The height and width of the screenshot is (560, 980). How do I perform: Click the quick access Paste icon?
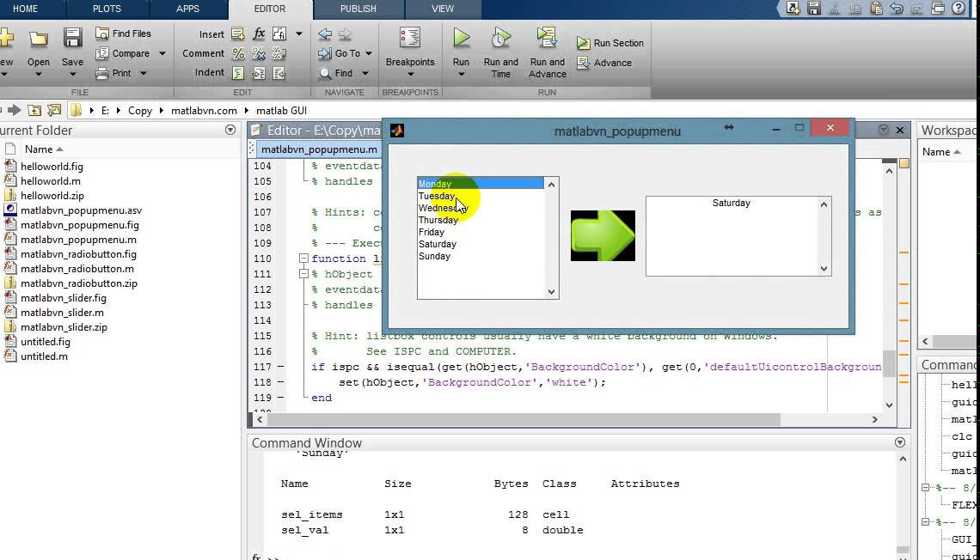876,8
